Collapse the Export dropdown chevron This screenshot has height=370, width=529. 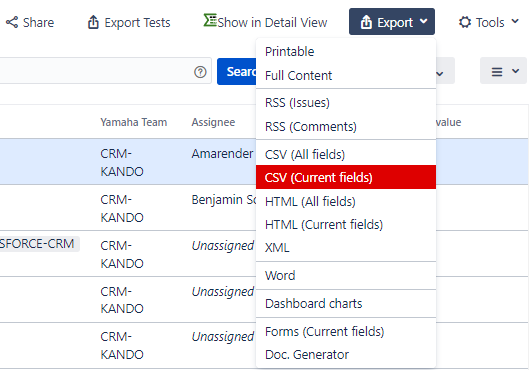click(x=423, y=22)
